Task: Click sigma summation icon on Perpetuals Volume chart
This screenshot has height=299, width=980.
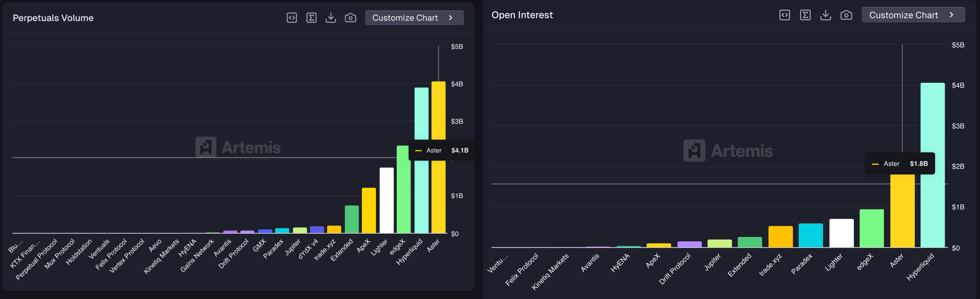Action: (x=311, y=18)
